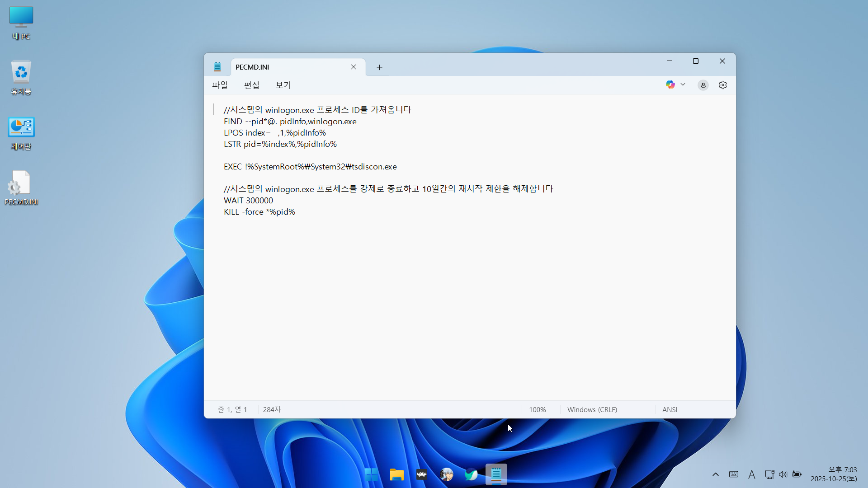The height and width of the screenshot is (488, 868).
Task: Open the 보기 menu
Action: pos(283,85)
